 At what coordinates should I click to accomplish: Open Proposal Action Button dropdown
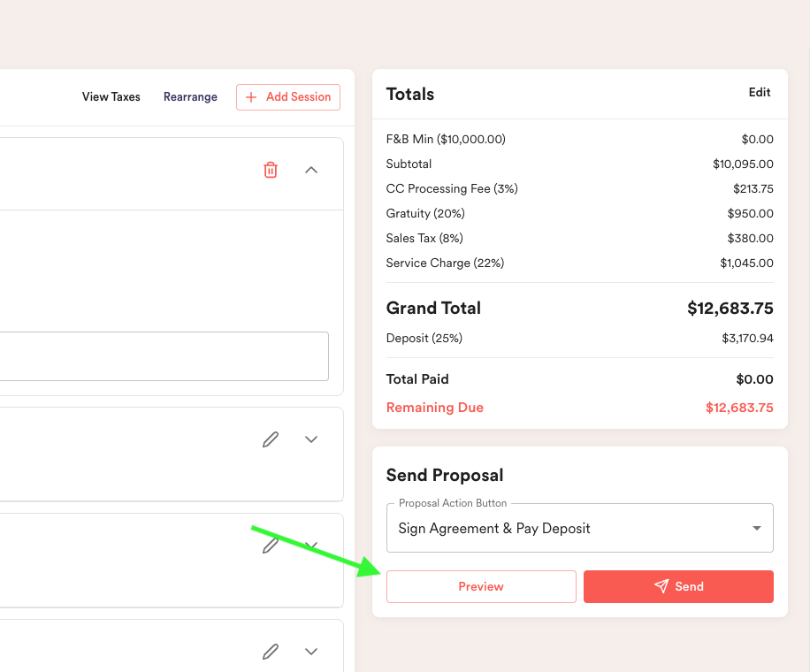579,528
